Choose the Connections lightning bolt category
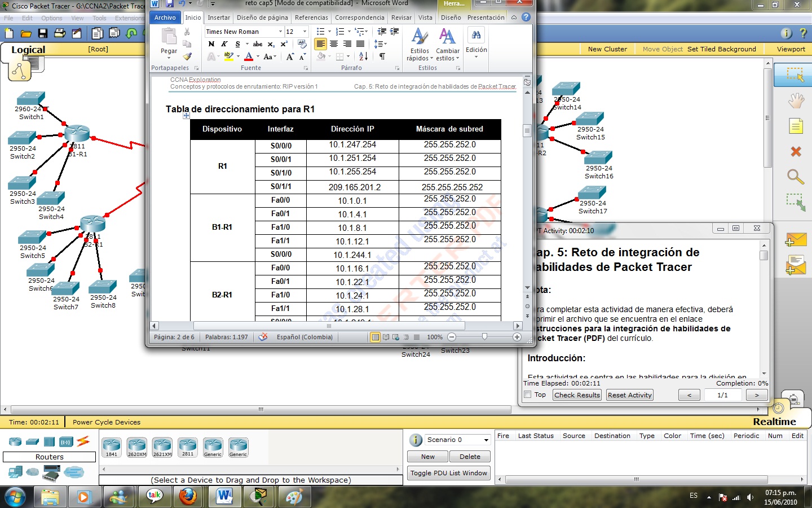The width and height of the screenshot is (812, 508). point(83,441)
